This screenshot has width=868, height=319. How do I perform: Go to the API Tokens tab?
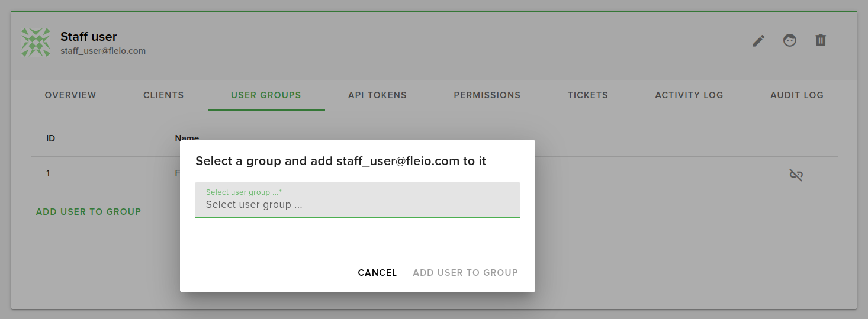(x=377, y=95)
